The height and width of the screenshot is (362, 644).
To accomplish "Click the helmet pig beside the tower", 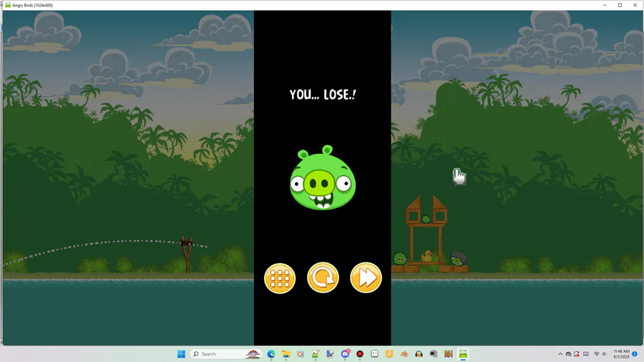I will tap(459, 258).
